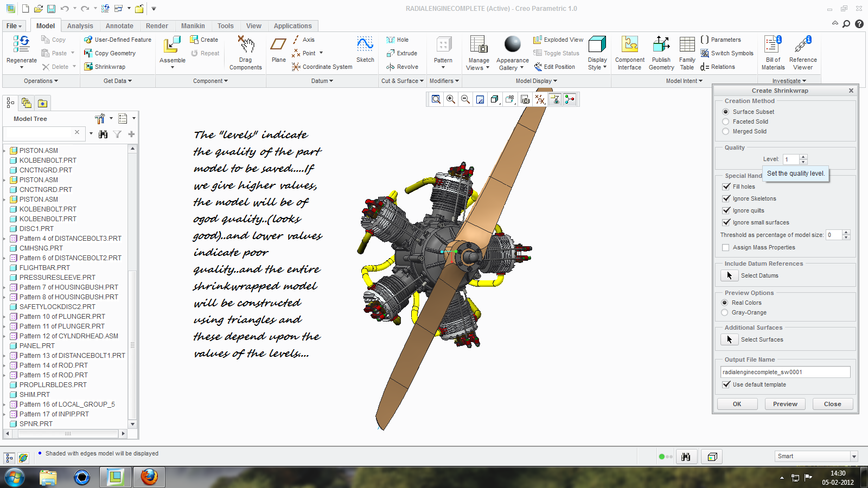
Task: Expand the Datum group dropdown
Action: [x=322, y=81]
